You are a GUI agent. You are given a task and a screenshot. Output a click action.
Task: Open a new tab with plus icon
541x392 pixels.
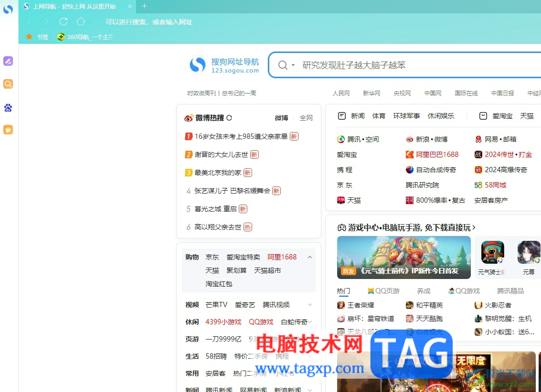(x=144, y=6)
